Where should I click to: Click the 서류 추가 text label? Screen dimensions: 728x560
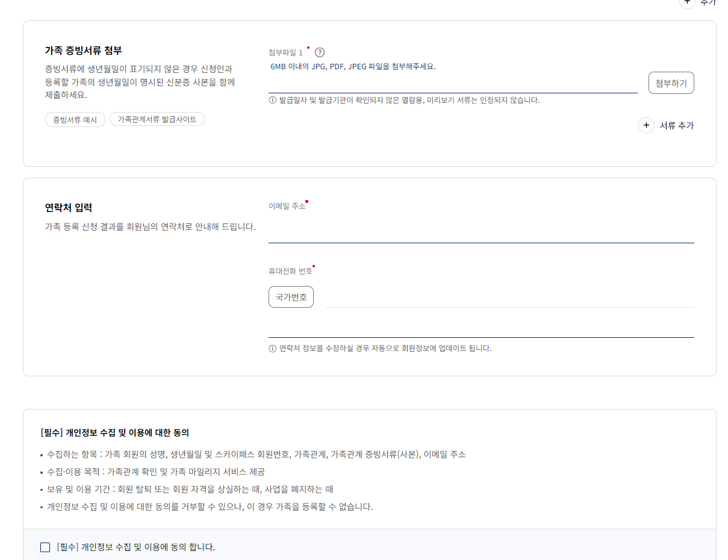point(677,125)
